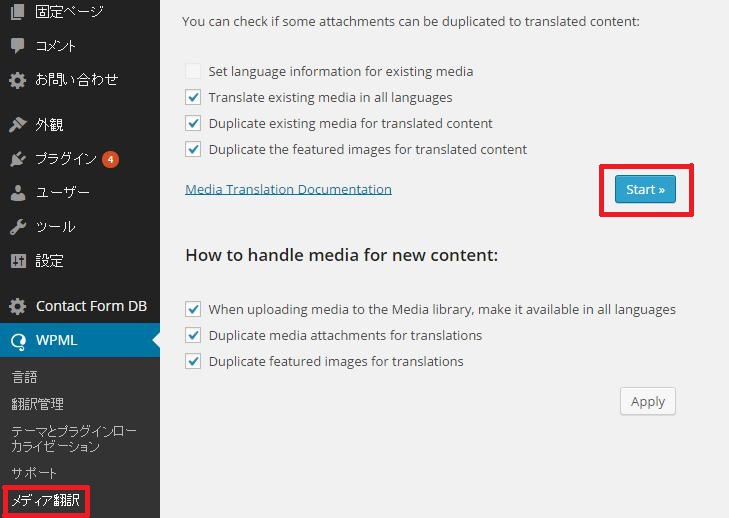Toggle Duplicate featured images for translations

point(193,361)
